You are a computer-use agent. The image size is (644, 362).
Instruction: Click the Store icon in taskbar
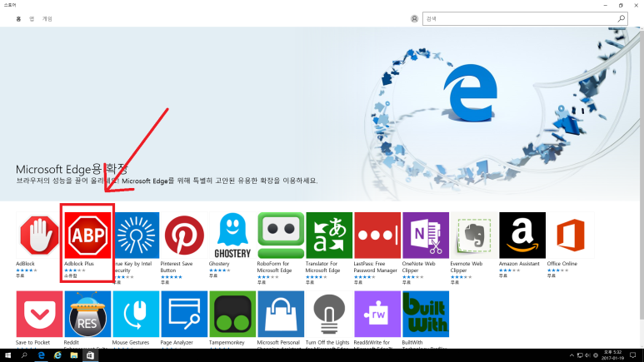pos(90,355)
